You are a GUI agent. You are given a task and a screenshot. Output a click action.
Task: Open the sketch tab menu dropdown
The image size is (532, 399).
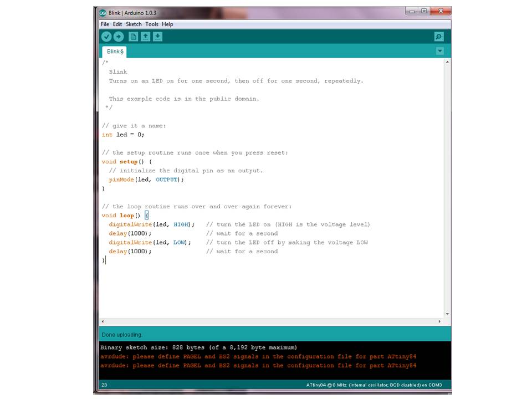(439, 50)
